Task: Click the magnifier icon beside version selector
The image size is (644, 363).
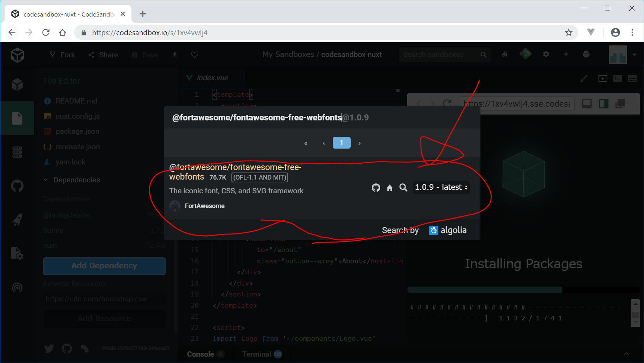Action: pos(403,188)
